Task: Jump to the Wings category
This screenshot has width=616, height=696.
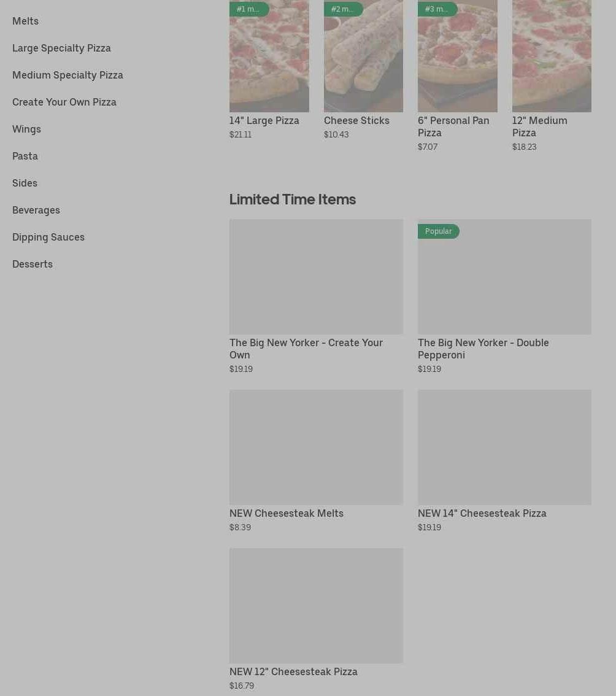Action: [26, 129]
